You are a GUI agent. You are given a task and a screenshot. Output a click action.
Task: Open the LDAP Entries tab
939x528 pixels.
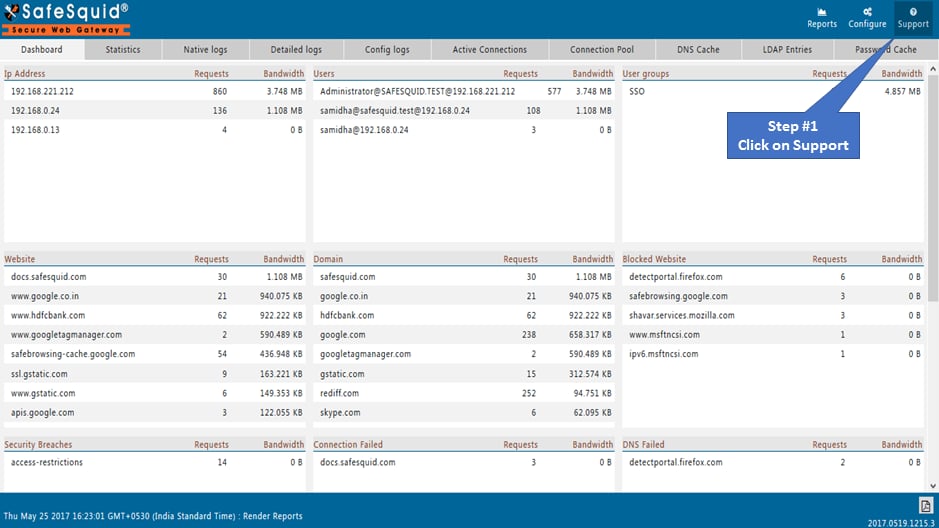[x=787, y=50]
